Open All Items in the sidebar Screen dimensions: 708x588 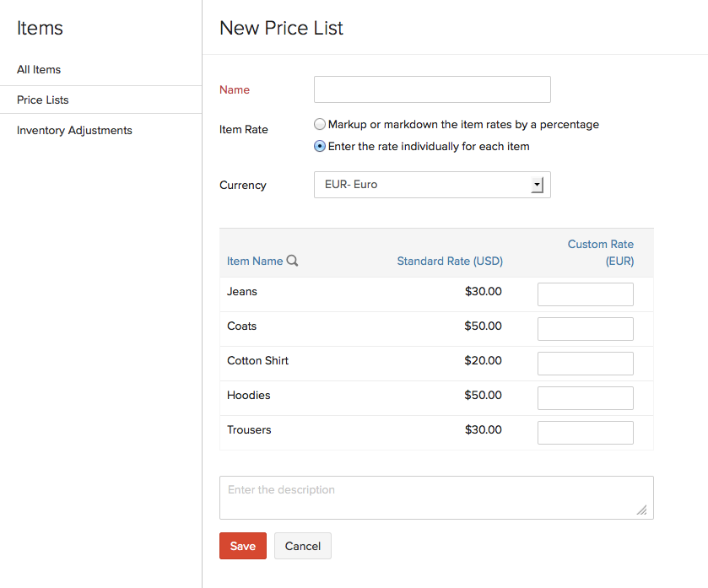click(x=41, y=69)
